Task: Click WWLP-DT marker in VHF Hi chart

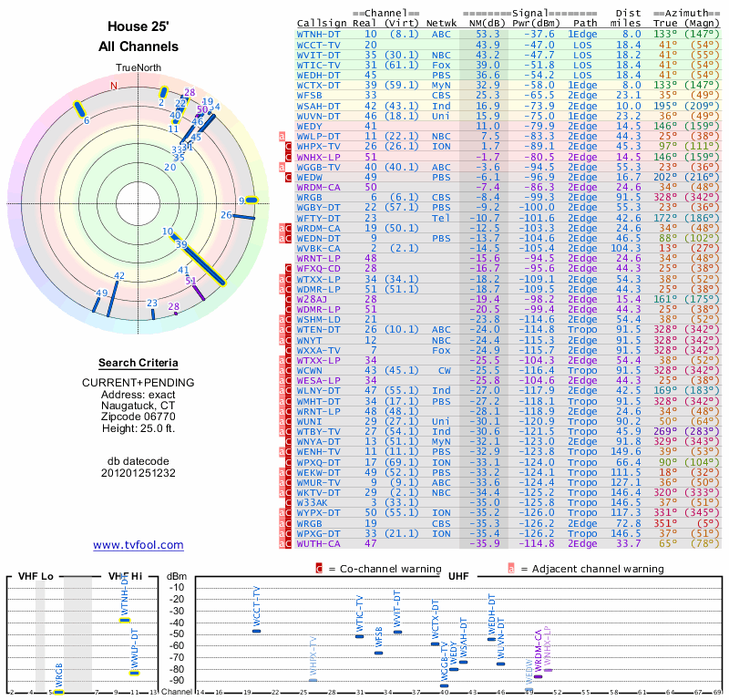Action: pyautogui.click(x=134, y=673)
